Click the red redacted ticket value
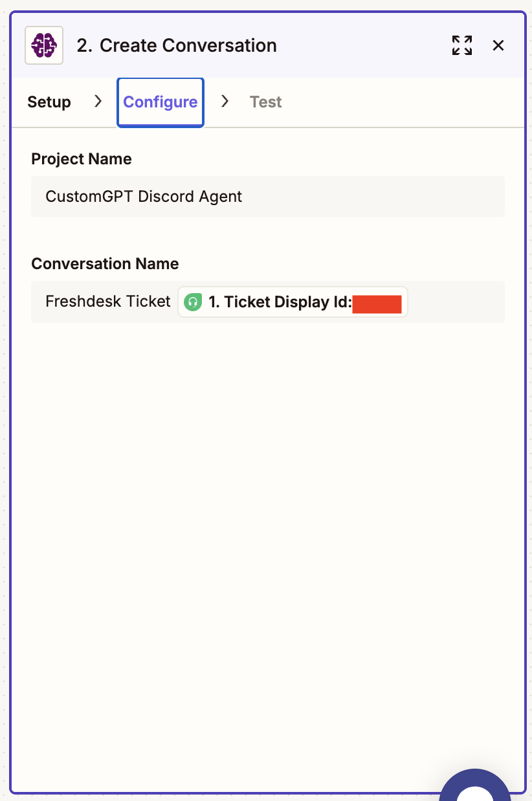 tap(377, 303)
